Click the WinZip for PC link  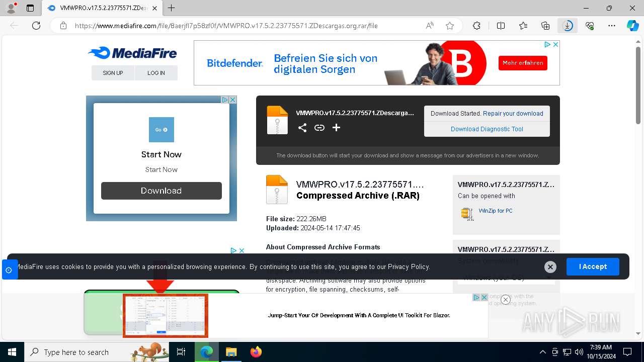(496, 211)
